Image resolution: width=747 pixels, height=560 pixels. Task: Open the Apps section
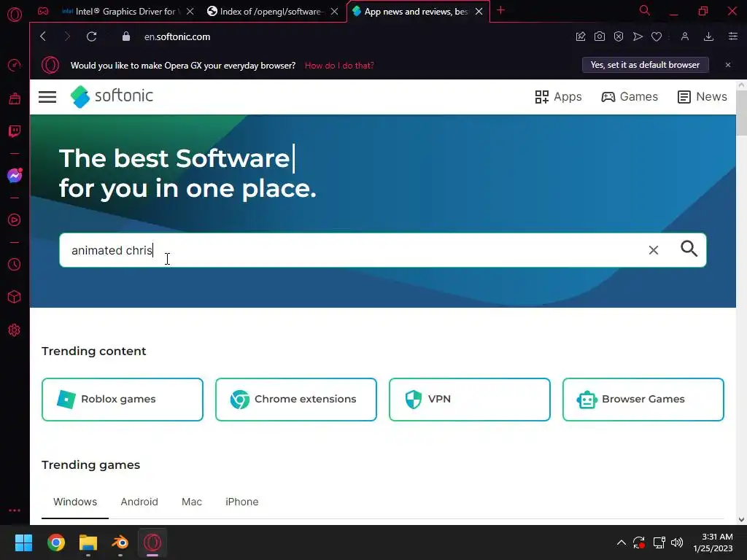(x=558, y=97)
